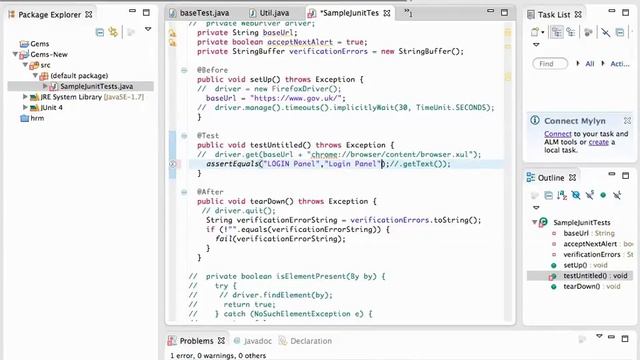Open the Problems tab
This screenshot has width=640, height=360.
196,340
